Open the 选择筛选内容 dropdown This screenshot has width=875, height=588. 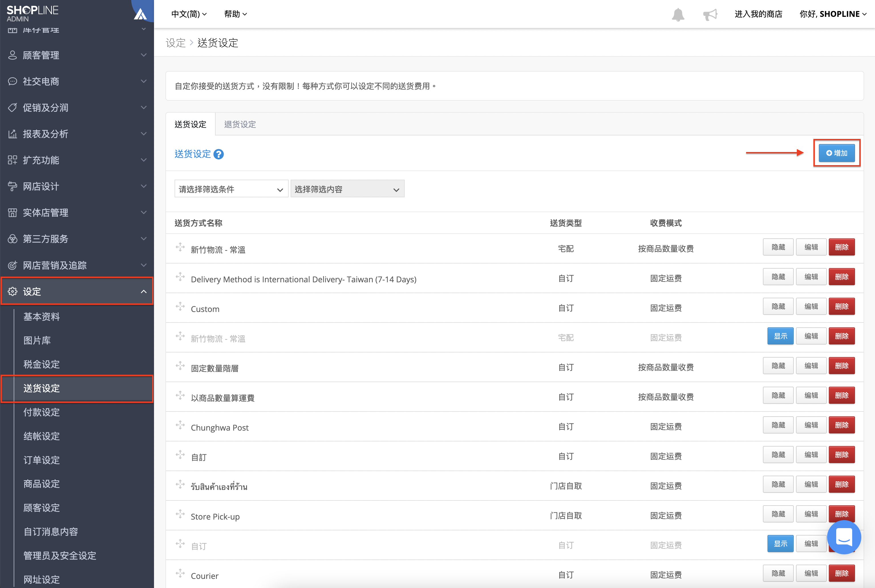tap(347, 189)
